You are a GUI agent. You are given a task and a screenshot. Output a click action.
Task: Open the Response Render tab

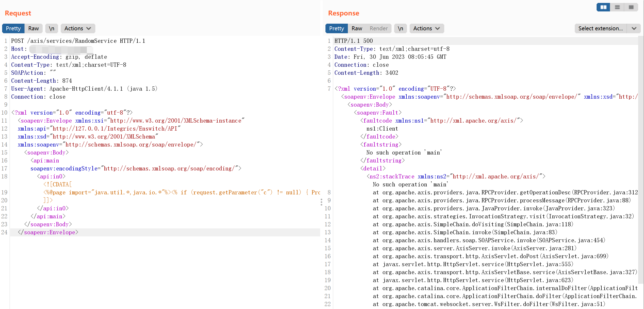click(378, 28)
